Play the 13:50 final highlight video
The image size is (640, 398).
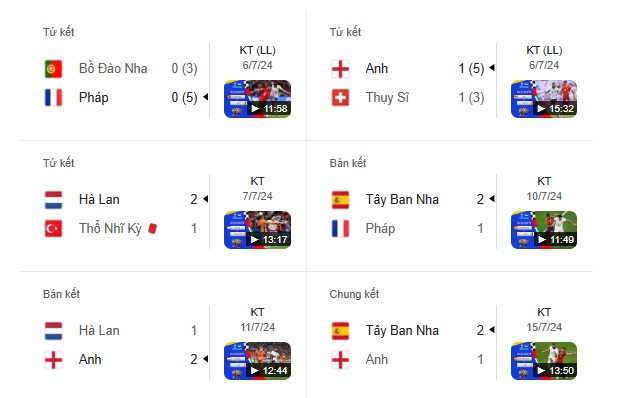point(544,361)
